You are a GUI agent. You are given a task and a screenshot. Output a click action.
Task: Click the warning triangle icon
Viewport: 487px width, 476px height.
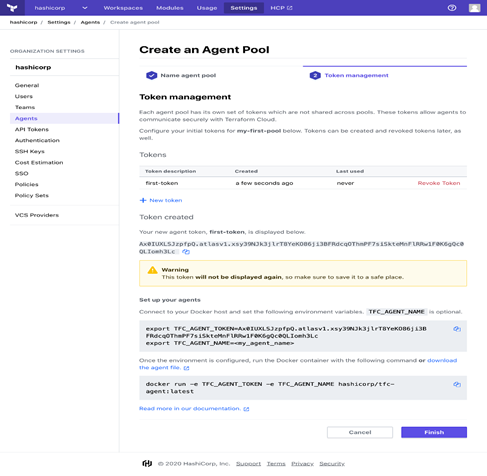click(152, 270)
